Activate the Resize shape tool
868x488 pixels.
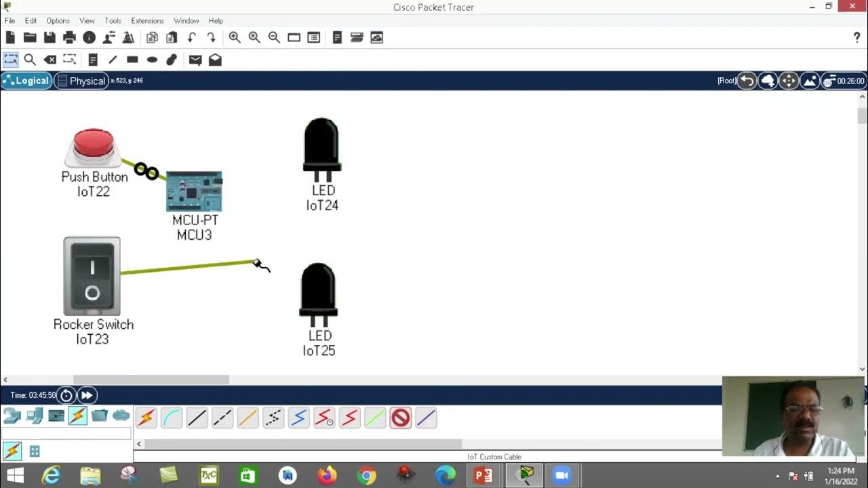point(69,60)
